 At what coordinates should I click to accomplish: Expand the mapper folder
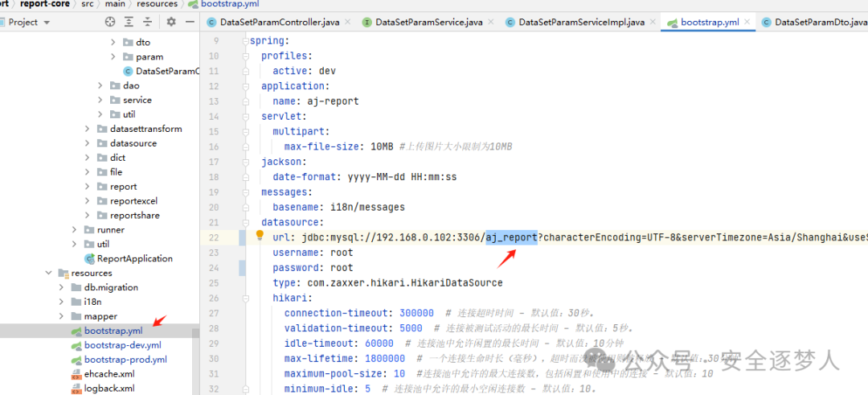click(62, 316)
